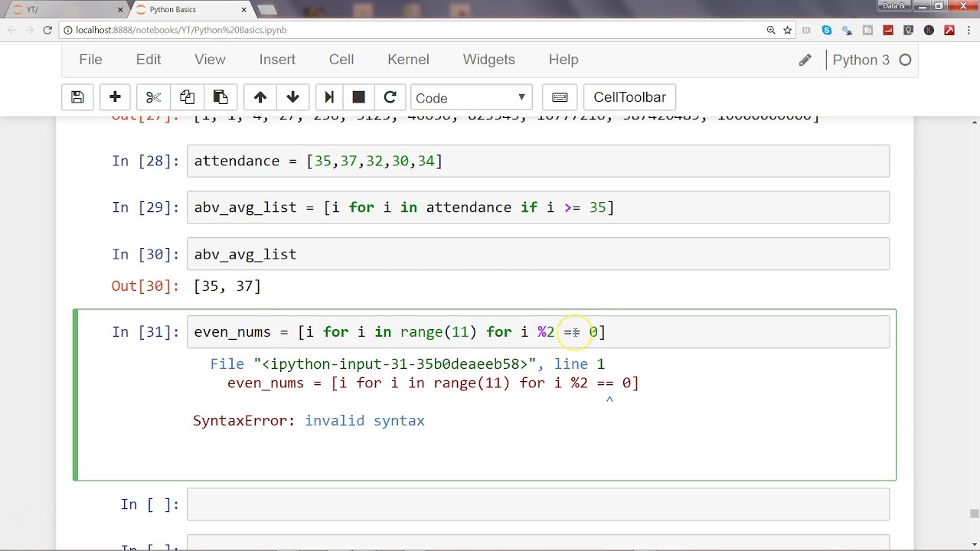
Task: Open the red pickaxe browser extension
Action: tap(949, 30)
